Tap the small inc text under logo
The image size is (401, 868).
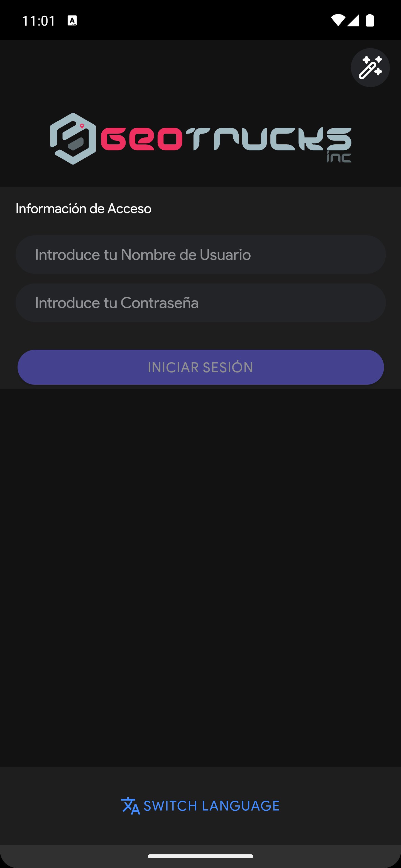[x=339, y=157]
